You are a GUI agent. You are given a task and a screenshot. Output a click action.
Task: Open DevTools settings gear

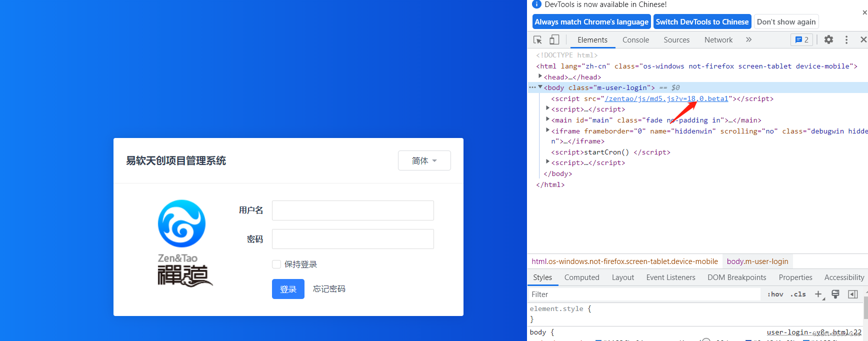(828, 39)
